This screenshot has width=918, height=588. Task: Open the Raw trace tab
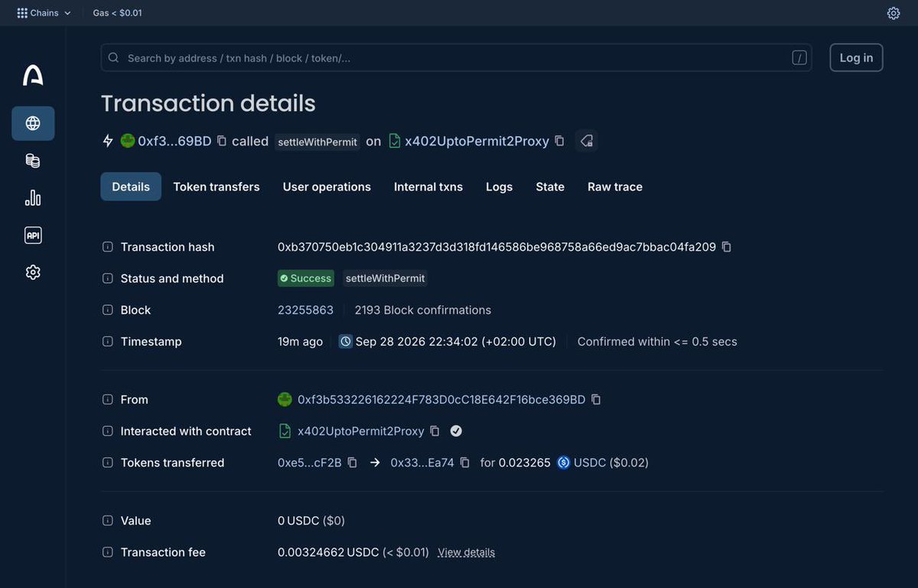(615, 187)
